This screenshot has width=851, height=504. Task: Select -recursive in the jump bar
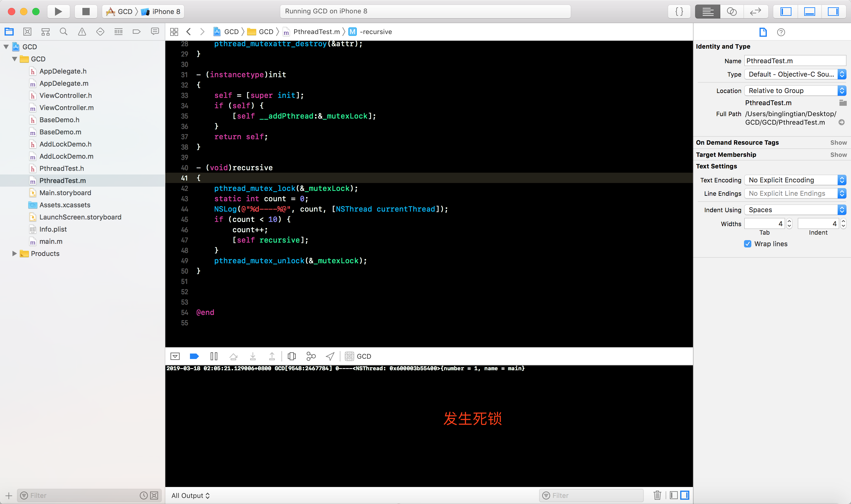[370, 32]
